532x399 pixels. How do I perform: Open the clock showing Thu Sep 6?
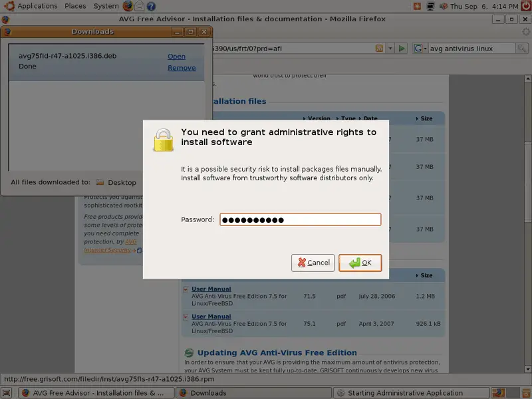tap(484, 7)
